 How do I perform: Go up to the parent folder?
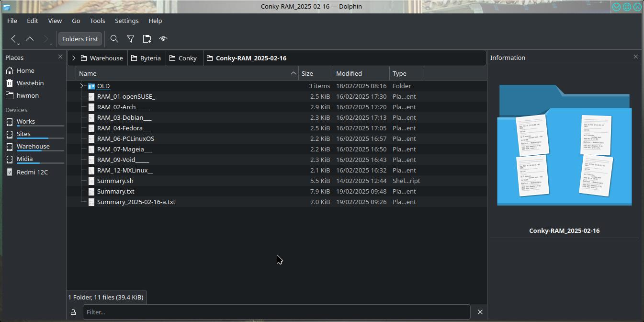(x=30, y=39)
